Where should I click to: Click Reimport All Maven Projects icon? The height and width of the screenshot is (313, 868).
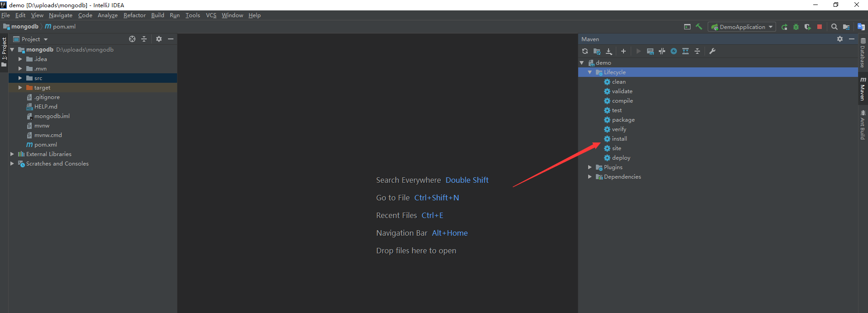[x=585, y=51]
